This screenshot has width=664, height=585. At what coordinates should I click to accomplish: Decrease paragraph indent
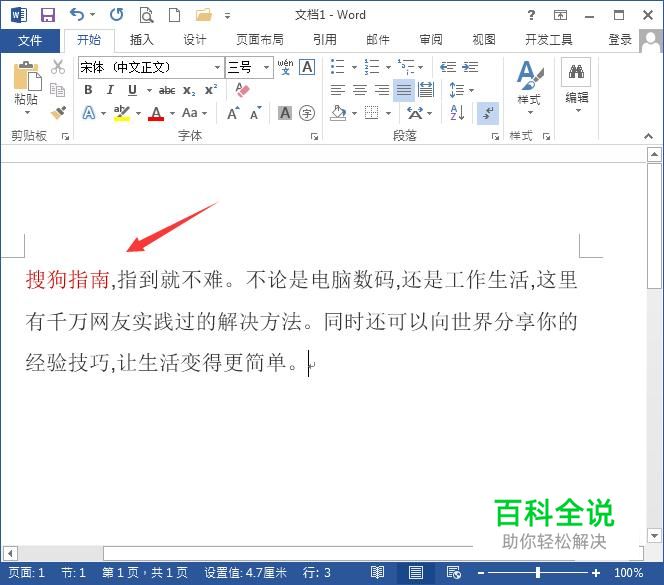click(448, 67)
